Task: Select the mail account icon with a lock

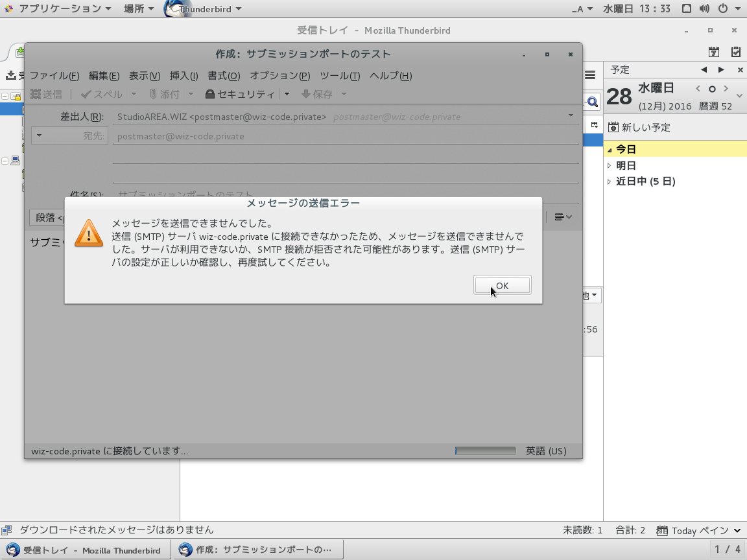Action: point(16,96)
